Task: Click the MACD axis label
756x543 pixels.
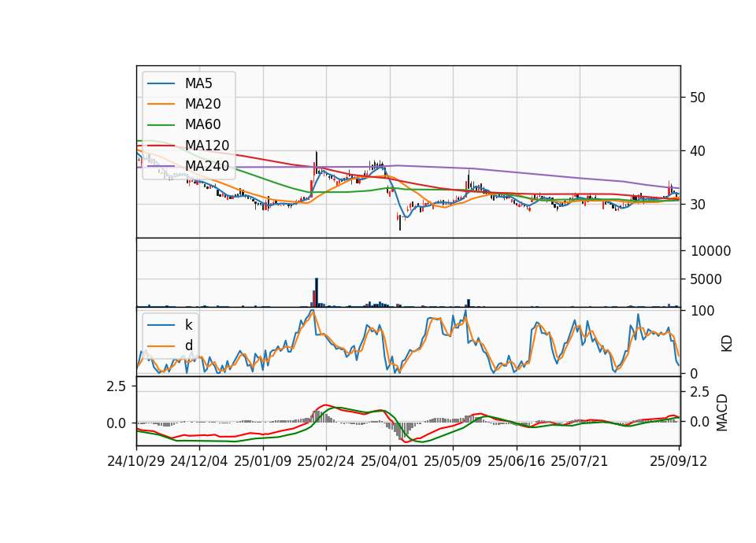Action: pyautogui.click(x=722, y=412)
